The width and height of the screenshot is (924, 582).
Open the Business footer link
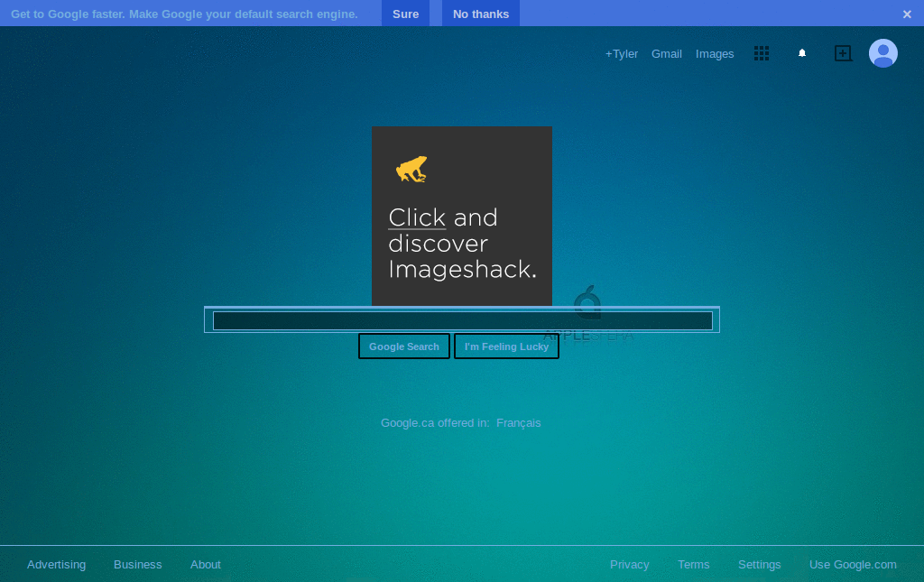coord(138,564)
